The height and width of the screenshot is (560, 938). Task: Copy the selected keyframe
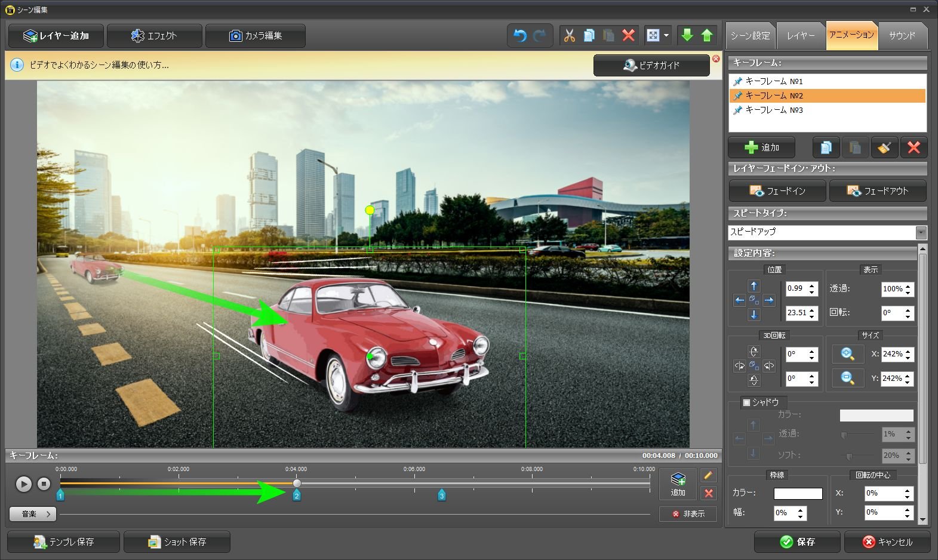point(826,147)
